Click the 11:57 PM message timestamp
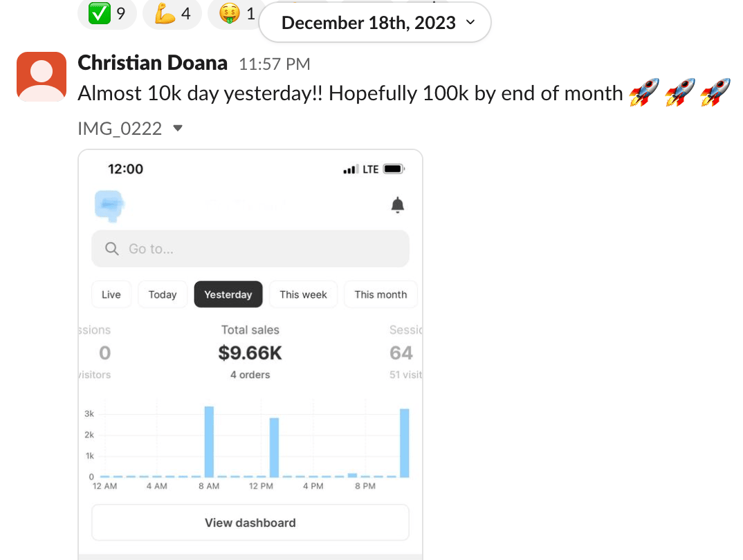 (x=274, y=64)
